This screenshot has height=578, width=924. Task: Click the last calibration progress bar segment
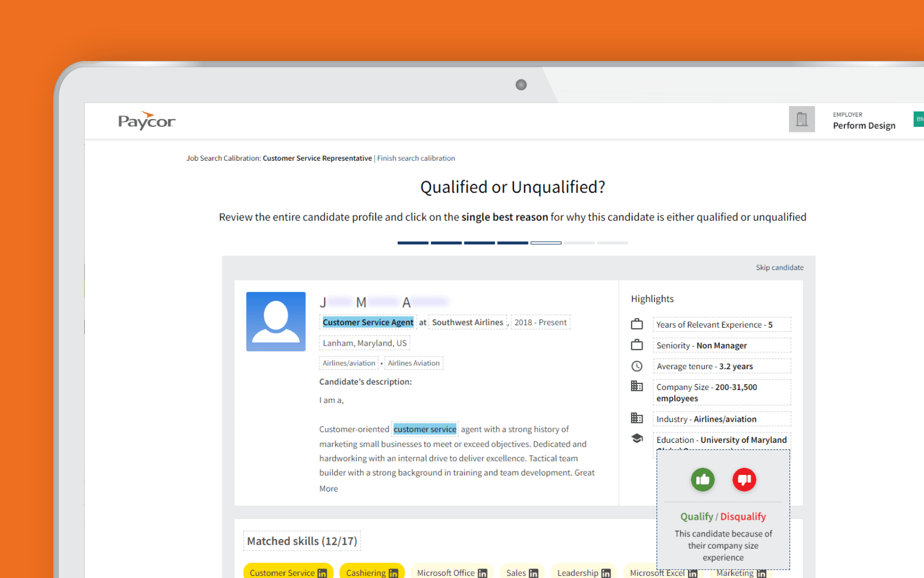click(612, 243)
